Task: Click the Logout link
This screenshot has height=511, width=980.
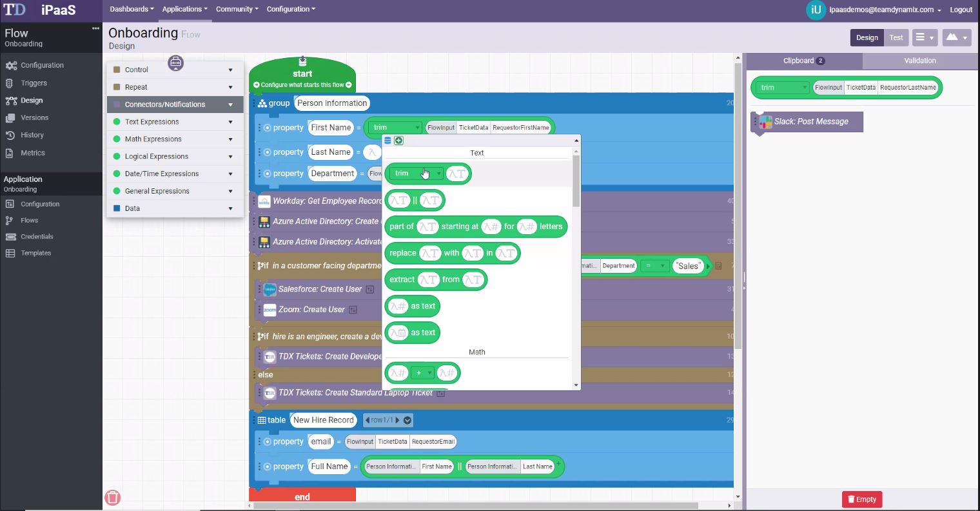Action: [961, 10]
